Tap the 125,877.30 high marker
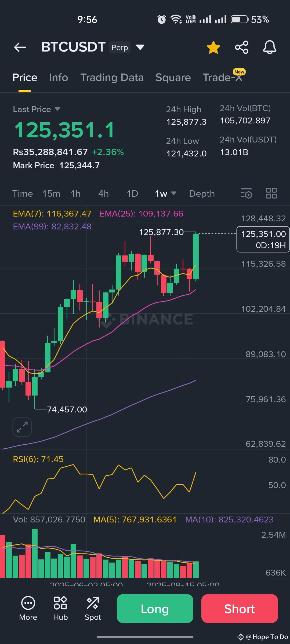Viewport: 290px width, 644px height. [x=161, y=232]
